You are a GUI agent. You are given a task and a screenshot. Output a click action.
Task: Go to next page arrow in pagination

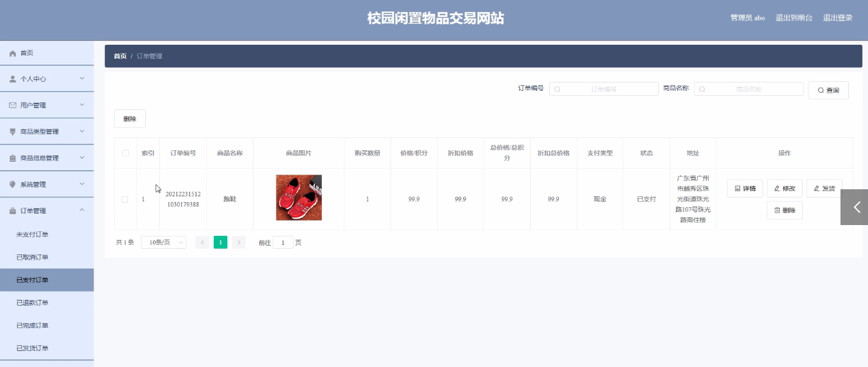(x=239, y=242)
